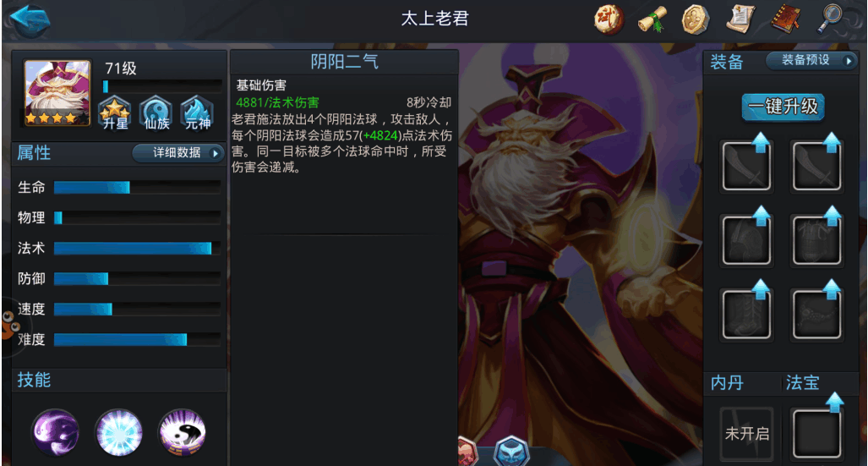Open the red book icon
Image resolution: width=868 pixels, height=466 pixels.
click(x=786, y=19)
